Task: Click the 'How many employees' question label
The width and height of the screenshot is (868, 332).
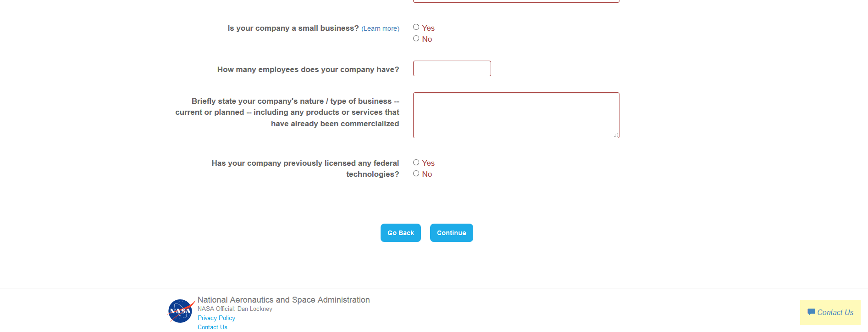Action: [x=308, y=69]
